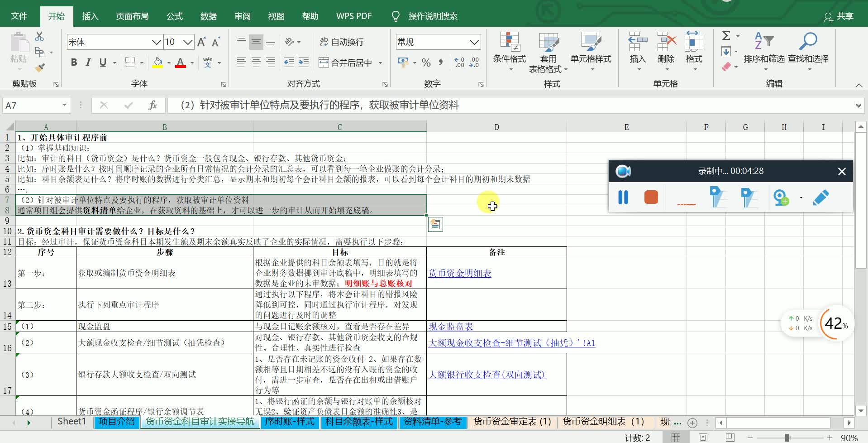Stop the screen recording
The image size is (868, 443).
(x=651, y=197)
